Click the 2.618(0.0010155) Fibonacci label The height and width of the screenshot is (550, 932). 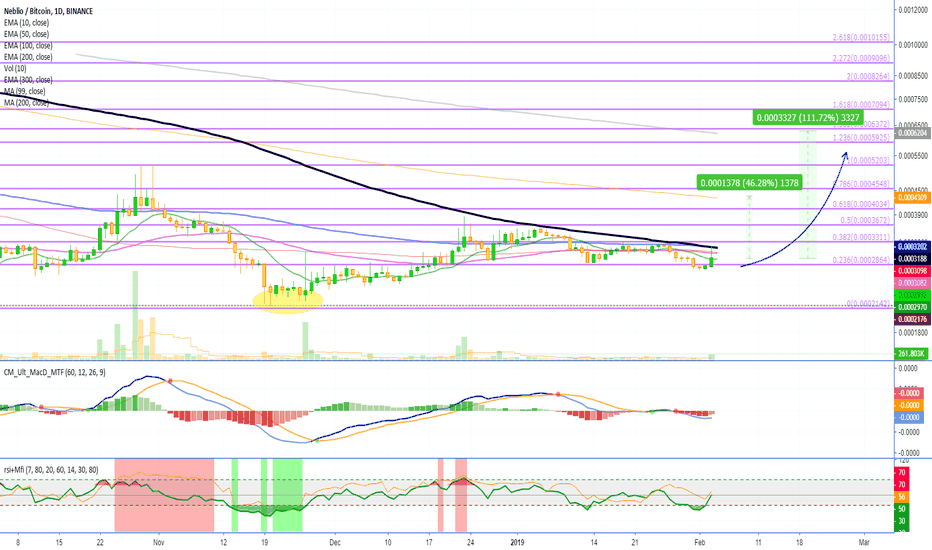pos(861,37)
